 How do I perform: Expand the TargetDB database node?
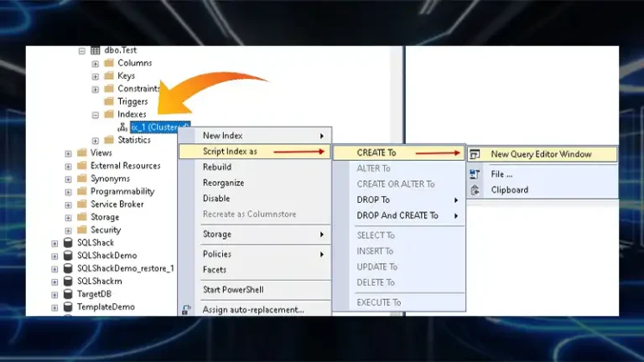(55, 295)
